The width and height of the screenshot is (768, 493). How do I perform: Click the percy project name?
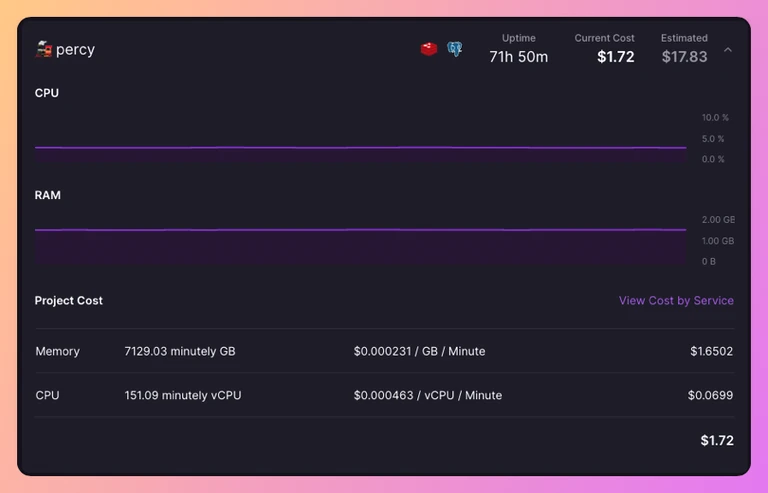75,49
